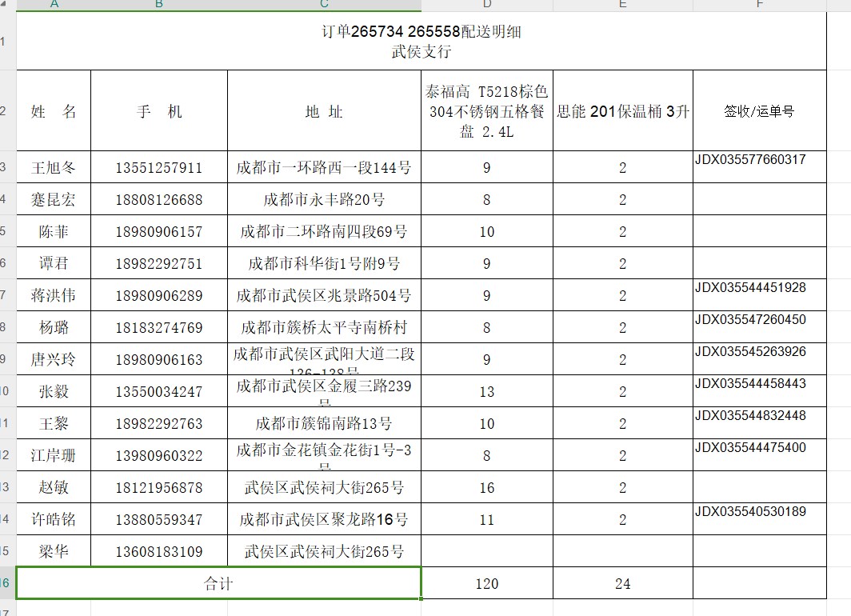Select row header 2
This screenshot has height=616, width=851.
click(x=8, y=110)
